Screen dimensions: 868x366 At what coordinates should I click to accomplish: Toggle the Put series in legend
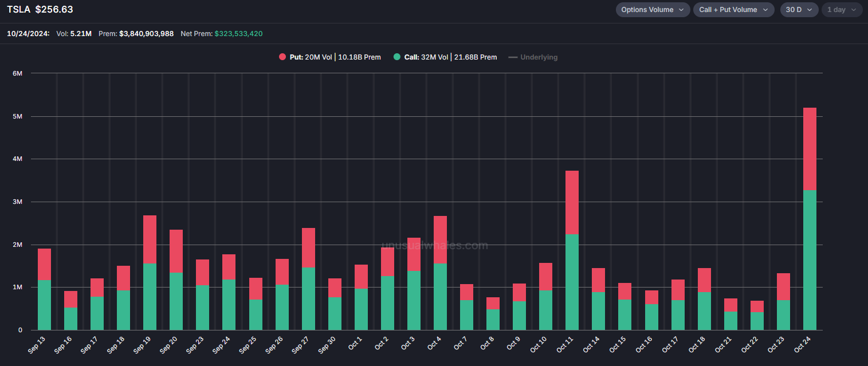coord(329,57)
